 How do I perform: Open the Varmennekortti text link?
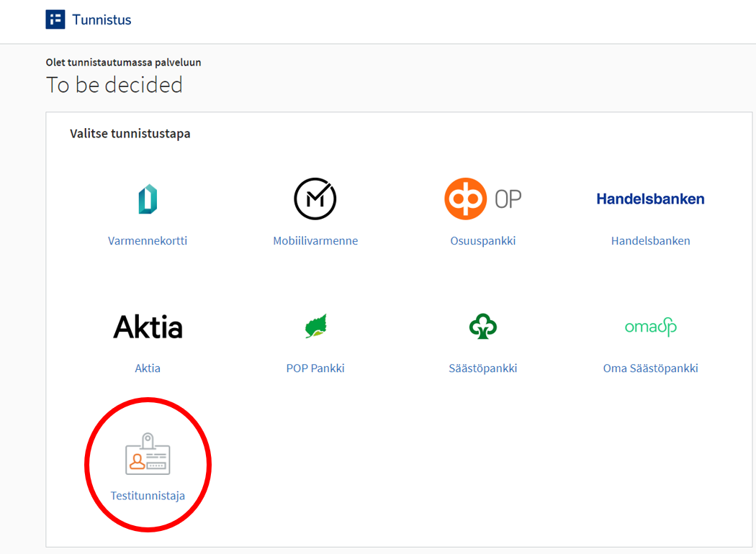coord(148,241)
